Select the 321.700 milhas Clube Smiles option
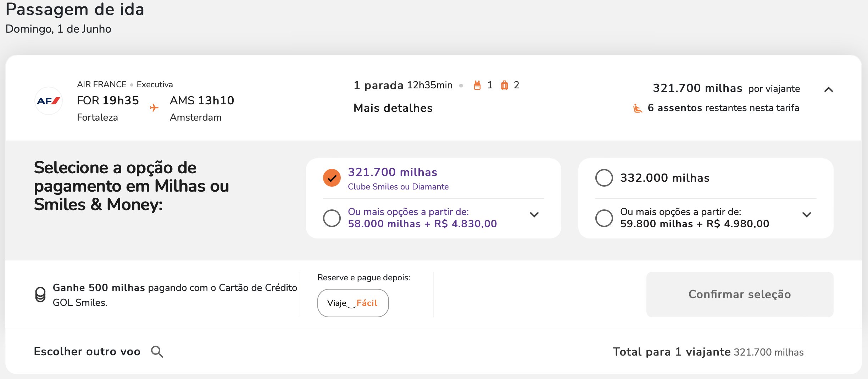This screenshot has width=868, height=379. click(332, 178)
